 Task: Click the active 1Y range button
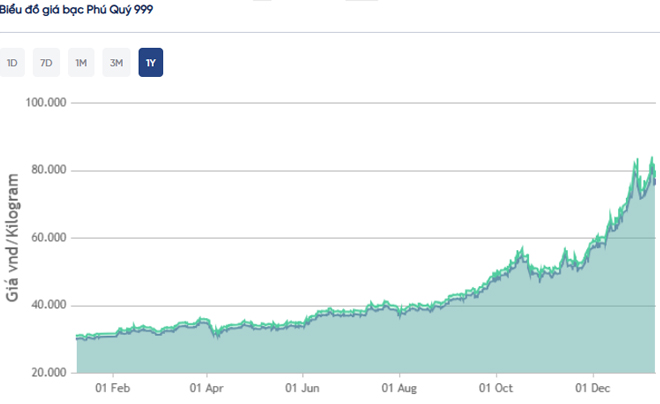[x=151, y=63]
